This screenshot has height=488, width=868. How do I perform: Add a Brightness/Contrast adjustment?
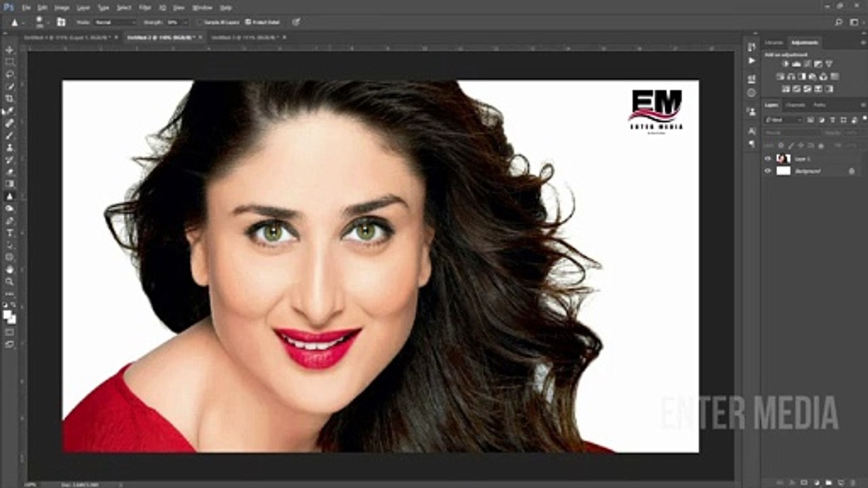pos(785,64)
